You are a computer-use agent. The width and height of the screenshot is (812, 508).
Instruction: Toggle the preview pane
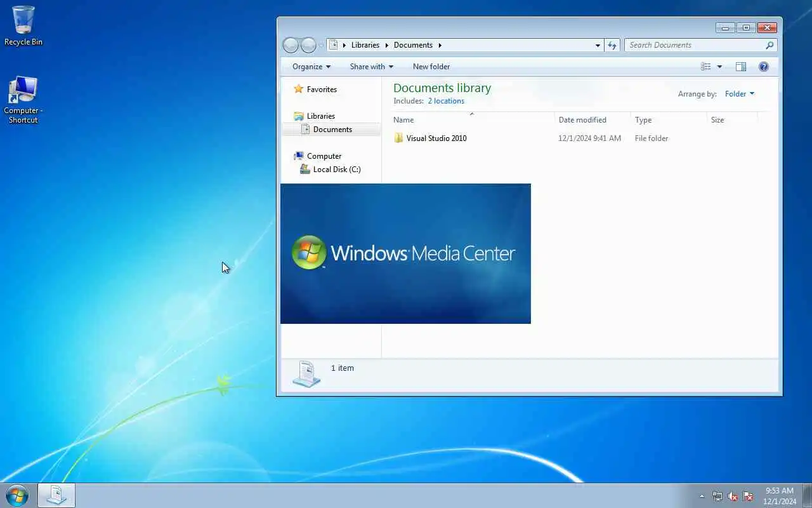coord(740,67)
